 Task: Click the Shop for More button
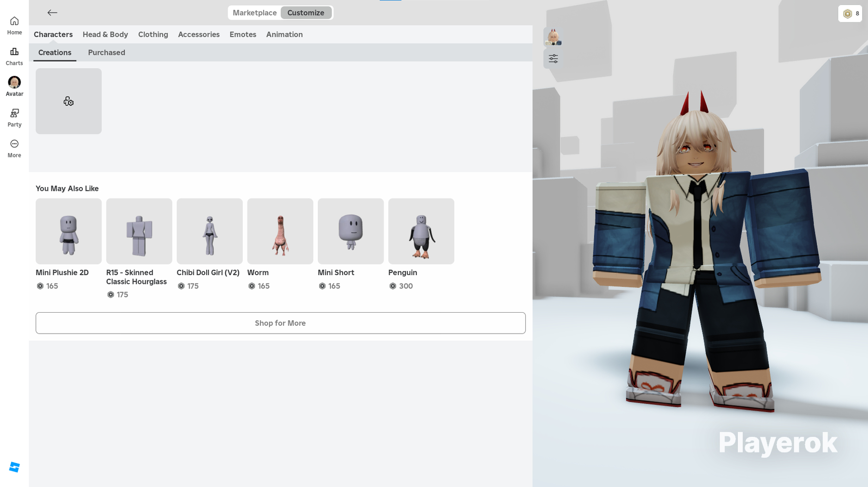[x=280, y=323]
